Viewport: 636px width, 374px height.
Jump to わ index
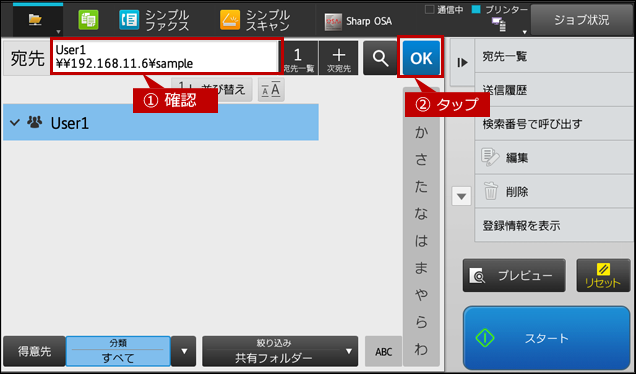(421, 349)
